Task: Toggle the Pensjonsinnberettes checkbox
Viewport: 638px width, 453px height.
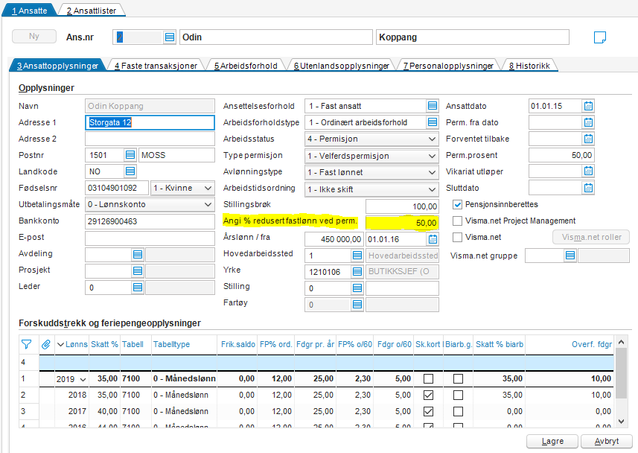Action: pos(458,204)
